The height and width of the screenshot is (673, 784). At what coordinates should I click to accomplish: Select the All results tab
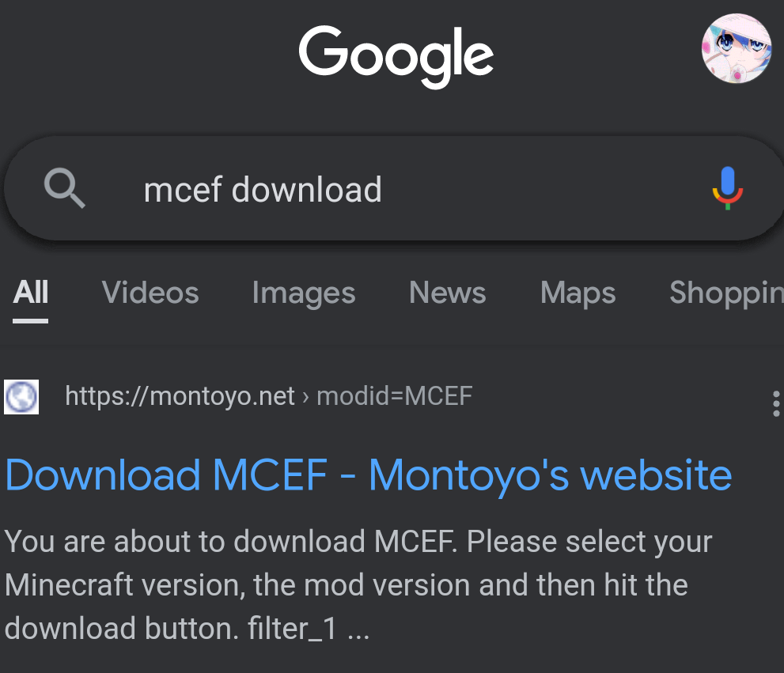pyautogui.click(x=29, y=293)
